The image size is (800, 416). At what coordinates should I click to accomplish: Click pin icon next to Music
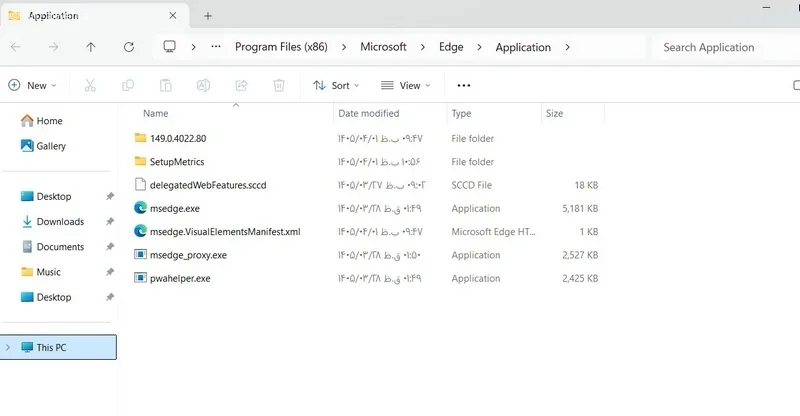(x=110, y=272)
